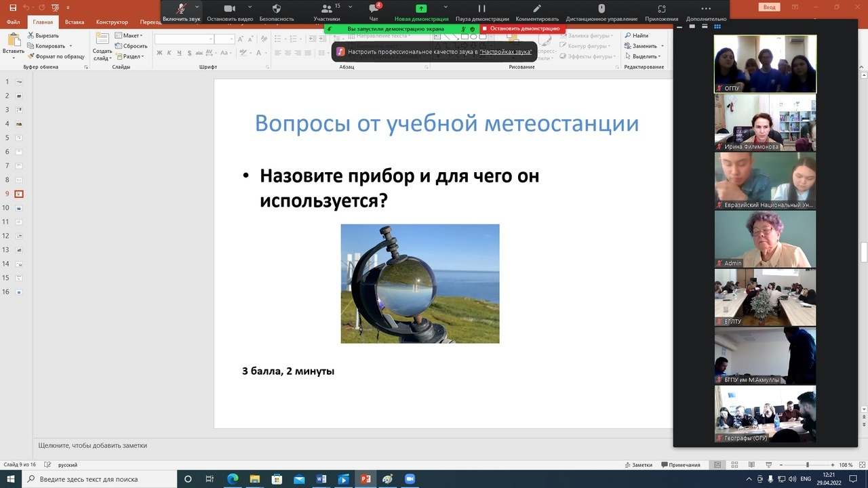
Task: Switch to Вставка ribbon tab
Action: [75, 22]
